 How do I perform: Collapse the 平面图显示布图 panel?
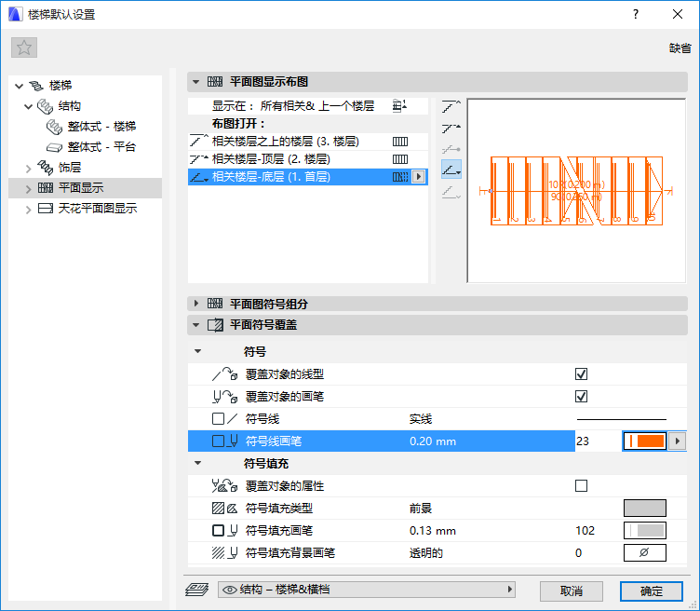(x=195, y=82)
